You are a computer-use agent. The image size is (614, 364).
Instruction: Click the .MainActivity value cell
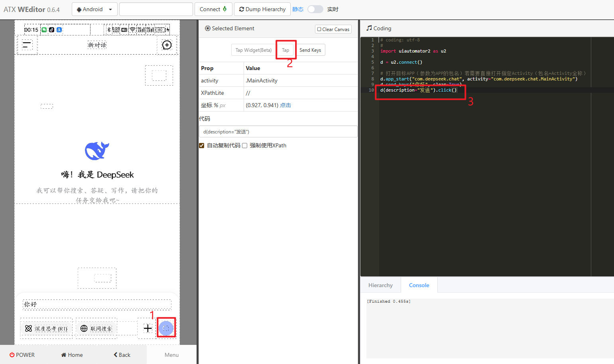coord(262,80)
